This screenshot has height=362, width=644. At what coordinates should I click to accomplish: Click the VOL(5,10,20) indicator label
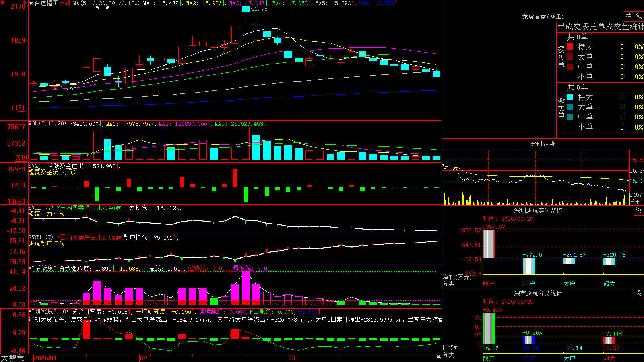(x=47, y=124)
